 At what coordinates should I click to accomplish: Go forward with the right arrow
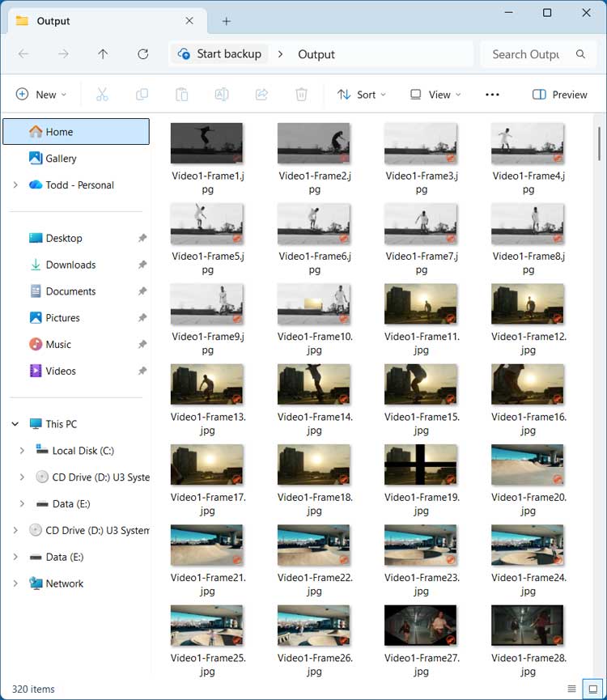click(63, 54)
